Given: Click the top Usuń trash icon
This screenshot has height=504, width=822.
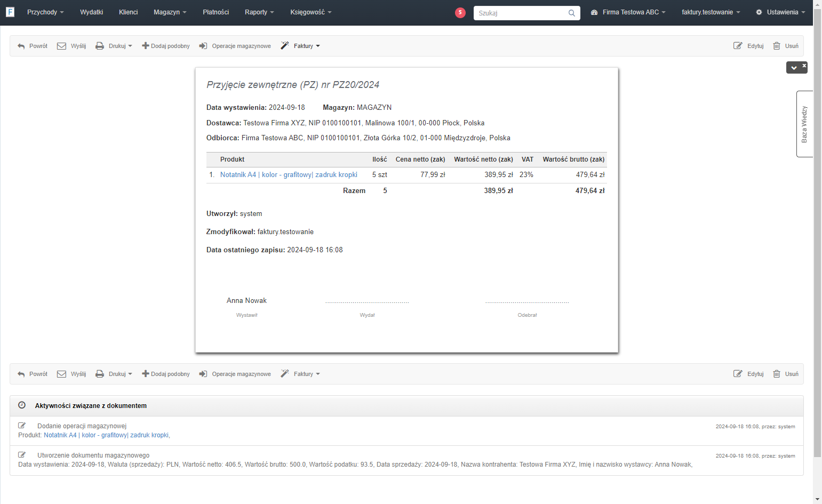Looking at the screenshot, I should tap(777, 46).
